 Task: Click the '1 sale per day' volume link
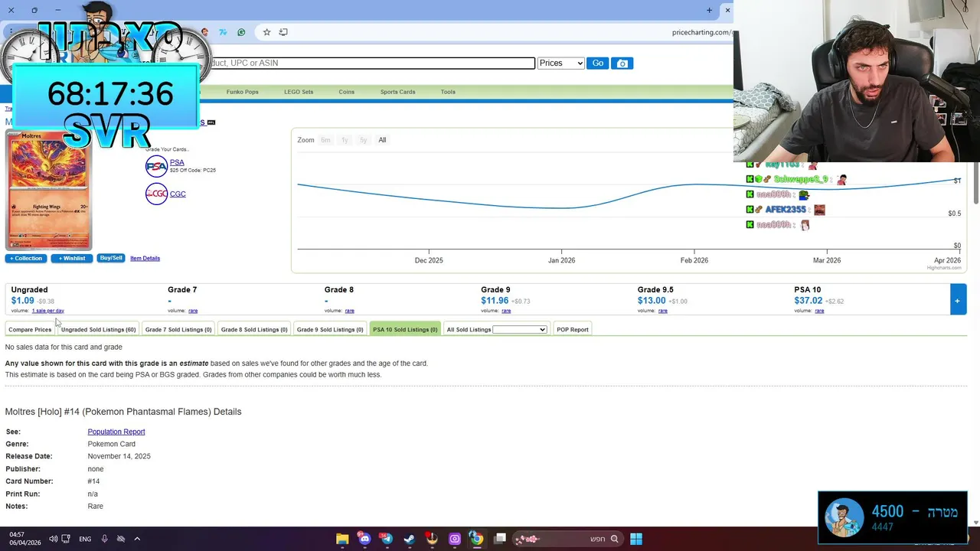[47, 311]
